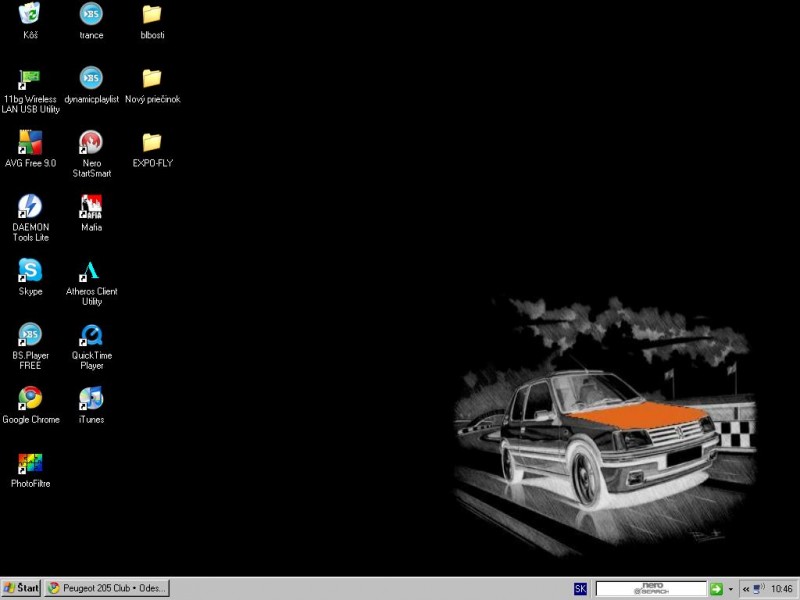Select the Google Chrome desktop icon

point(30,398)
